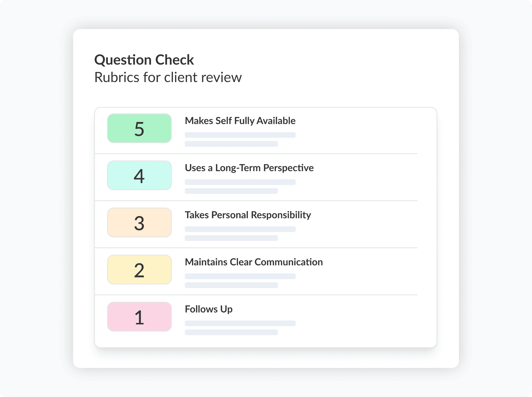Select the pink score badge 1
This screenshot has width=532, height=397.
139,317
